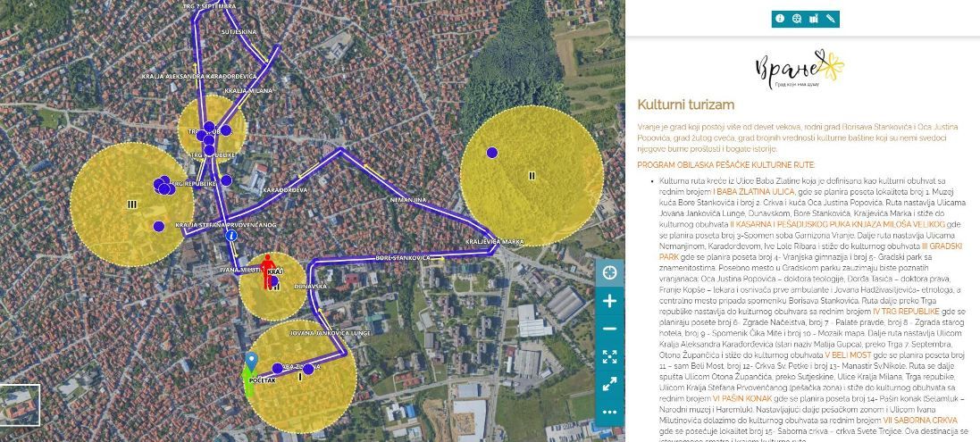Zoom out the map with minus button
980x442 pixels.
pyautogui.click(x=610, y=329)
